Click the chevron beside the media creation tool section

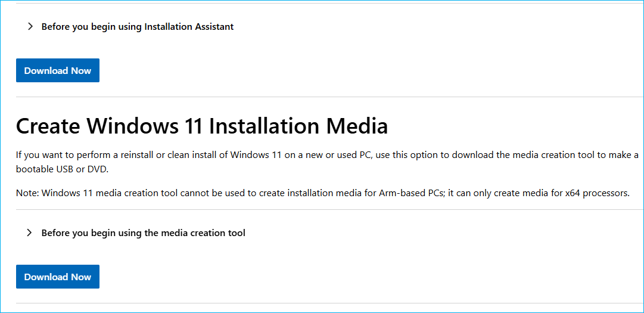coord(30,233)
